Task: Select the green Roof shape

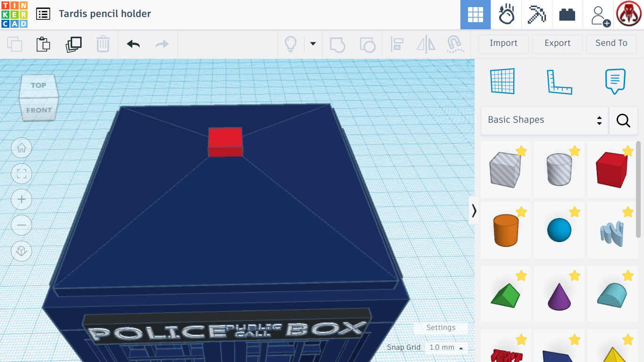Action: [505, 295]
